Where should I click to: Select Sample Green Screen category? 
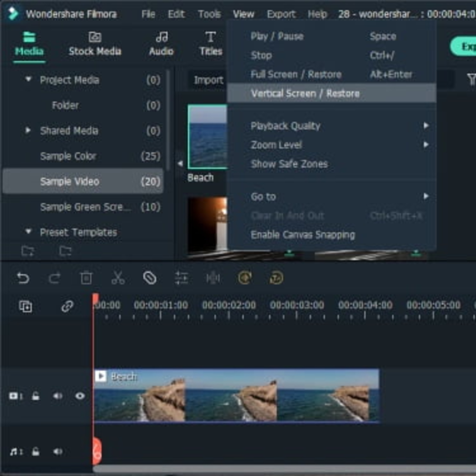coord(83,207)
